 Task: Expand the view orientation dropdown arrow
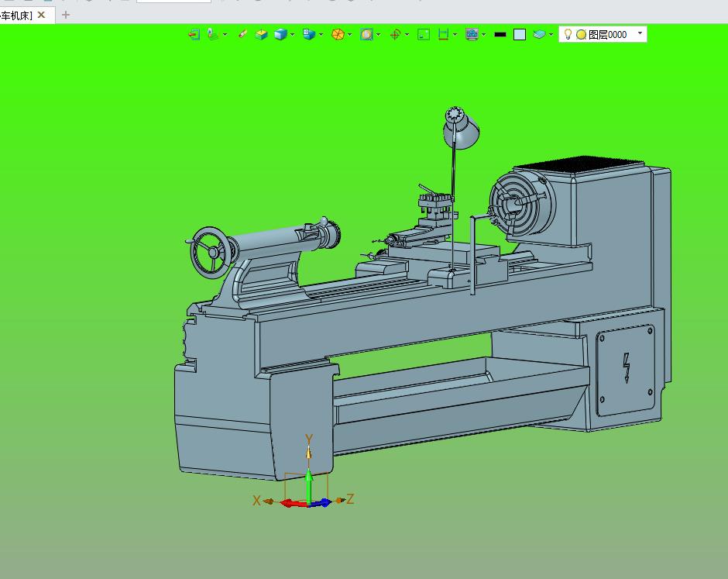pyautogui.click(x=321, y=34)
